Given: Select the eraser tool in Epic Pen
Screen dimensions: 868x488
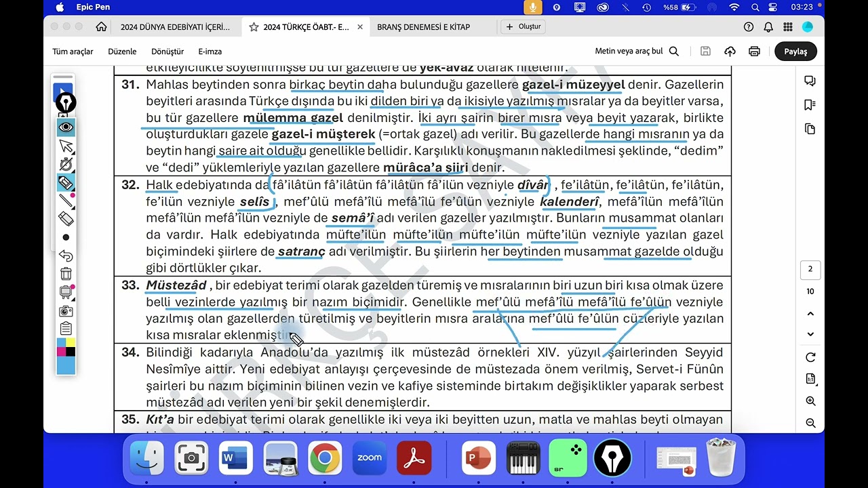Looking at the screenshot, I should (x=66, y=219).
